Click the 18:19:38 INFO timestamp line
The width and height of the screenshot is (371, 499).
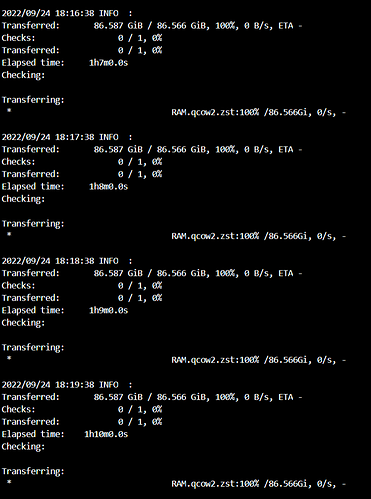(67, 385)
